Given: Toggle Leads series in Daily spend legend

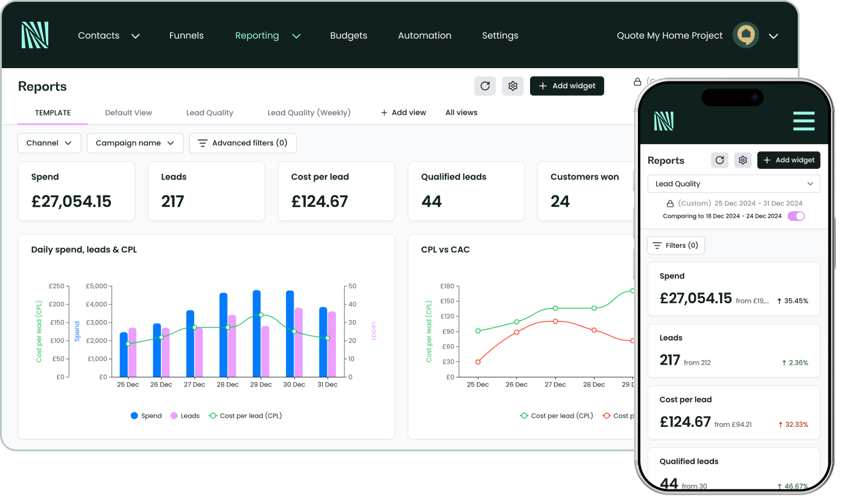Looking at the screenshot, I should coord(185,416).
